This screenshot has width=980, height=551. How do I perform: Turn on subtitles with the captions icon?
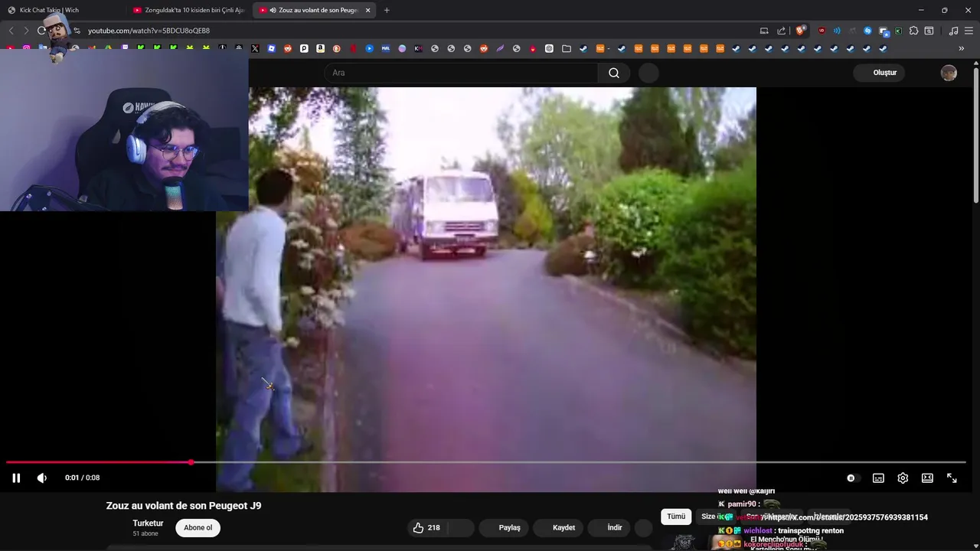coord(878,478)
